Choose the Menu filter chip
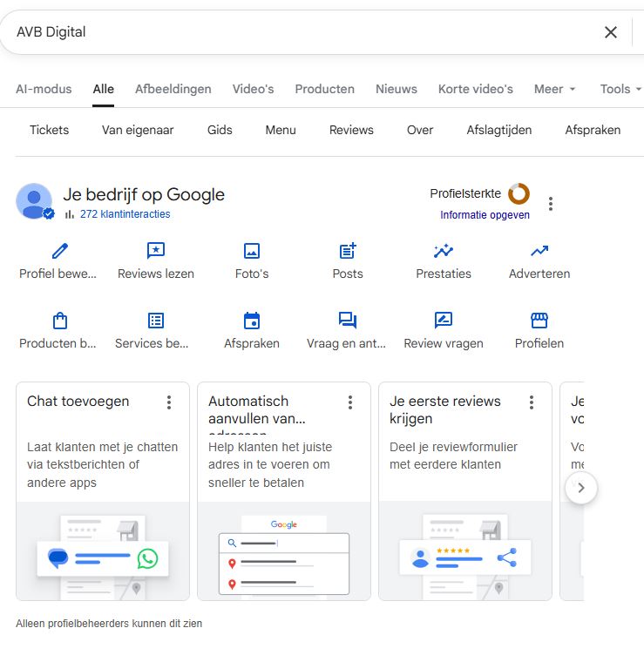This screenshot has width=644, height=662. pyautogui.click(x=281, y=130)
